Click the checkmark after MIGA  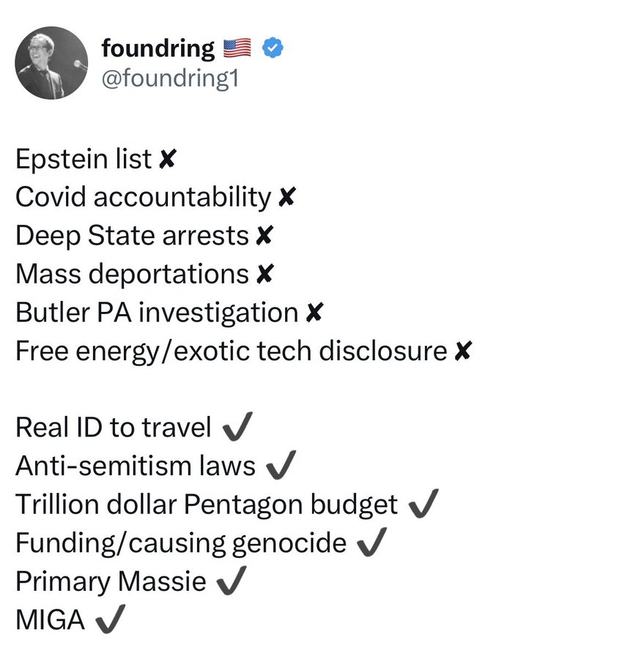(111, 619)
